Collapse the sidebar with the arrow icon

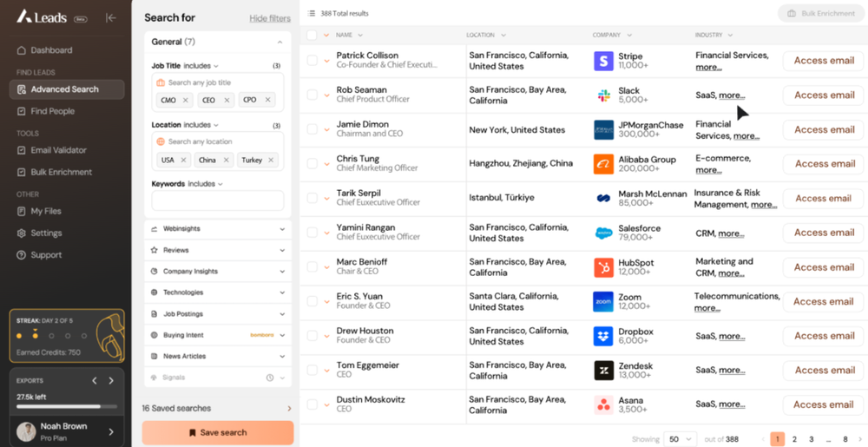tap(111, 17)
